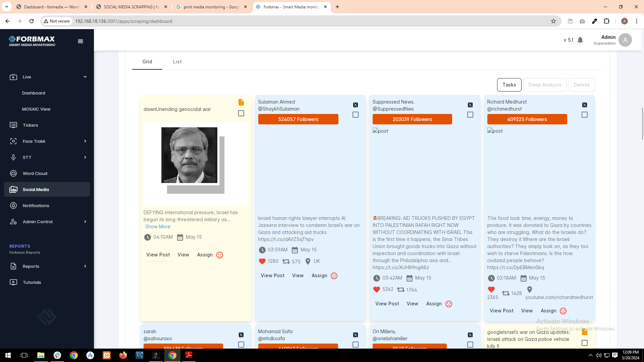Reload the page in browser toolbar
The height and width of the screenshot is (362, 644).
(32, 21)
